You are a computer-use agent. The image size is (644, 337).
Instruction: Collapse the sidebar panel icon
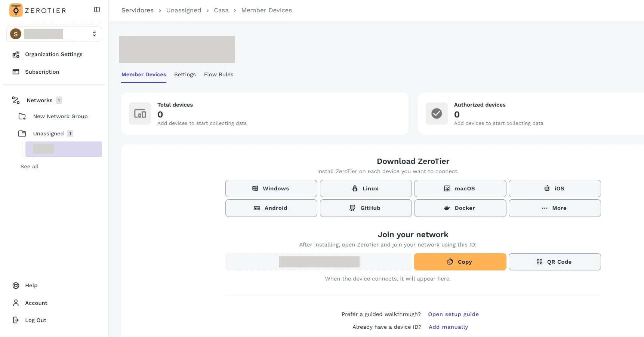coord(97,10)
